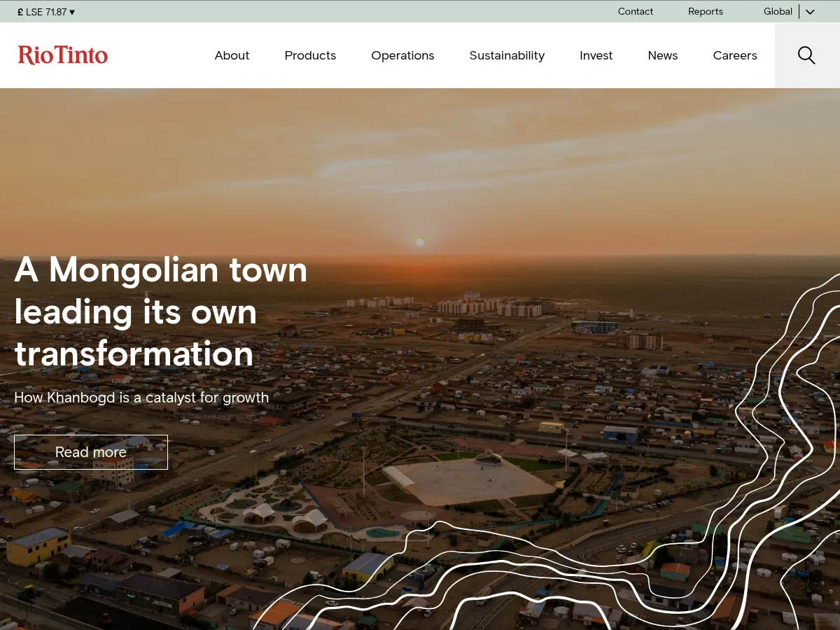840x630 pixels.
Task: Open the site search magnifier icon
Action: click(x=806, y=55)
